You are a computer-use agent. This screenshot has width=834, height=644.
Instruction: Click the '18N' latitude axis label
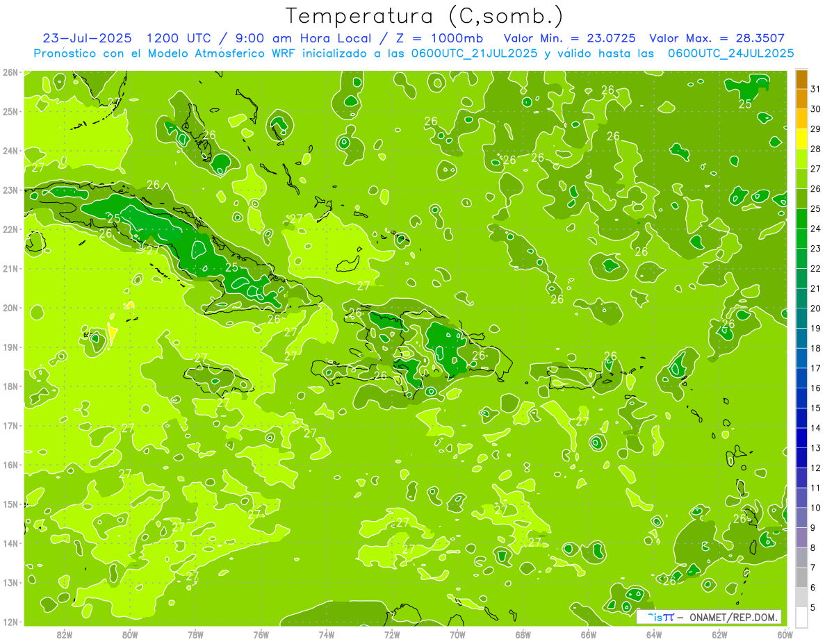(x=10, y=386)
